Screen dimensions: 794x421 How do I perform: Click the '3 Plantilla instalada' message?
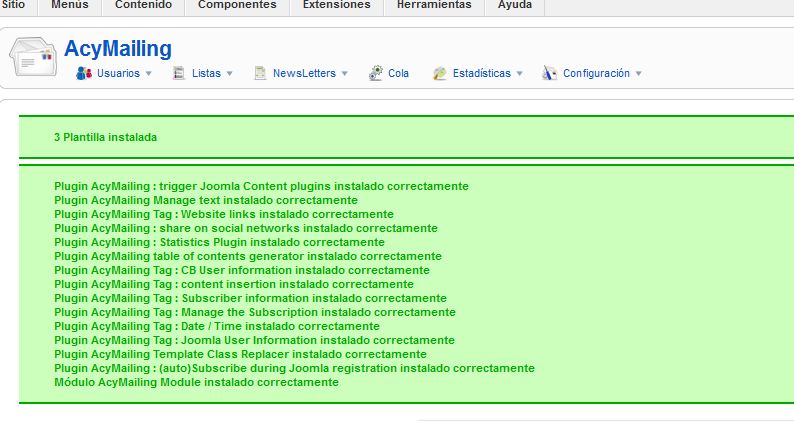pos(105,137)
